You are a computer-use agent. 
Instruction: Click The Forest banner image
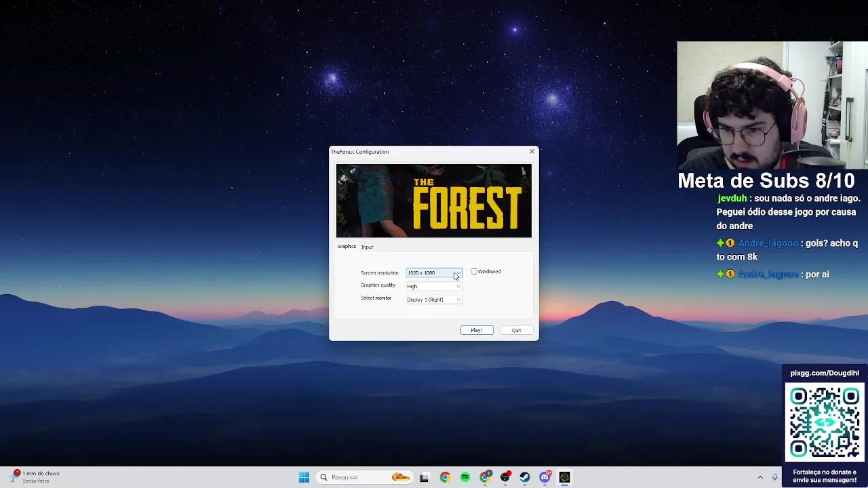point(434,201)
